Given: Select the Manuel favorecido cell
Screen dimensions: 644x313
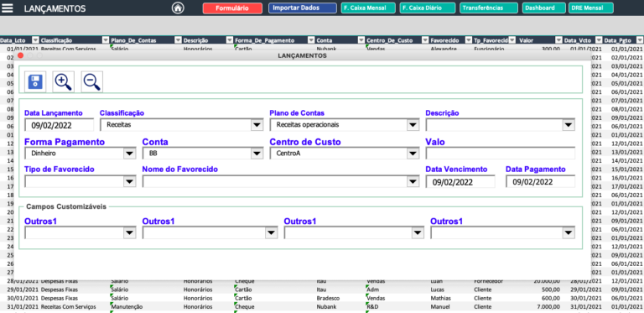Looking at the screenshot, I should (439, 307).
